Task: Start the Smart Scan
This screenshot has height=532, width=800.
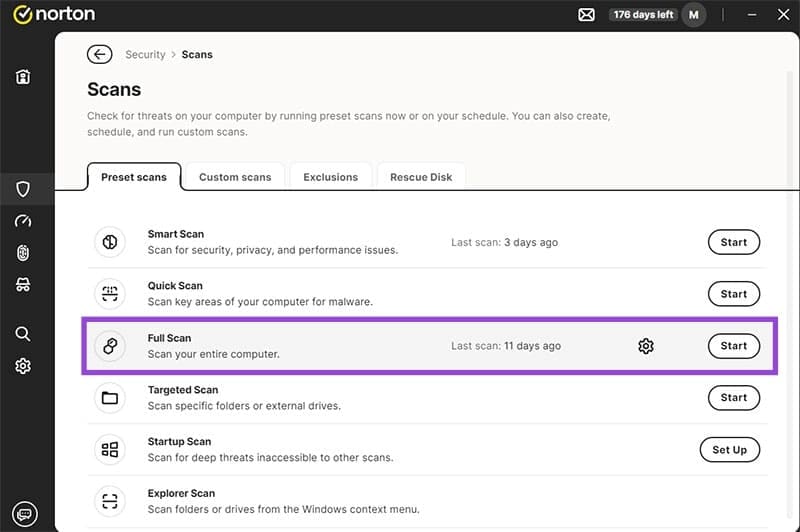Action: pos(734,242)
